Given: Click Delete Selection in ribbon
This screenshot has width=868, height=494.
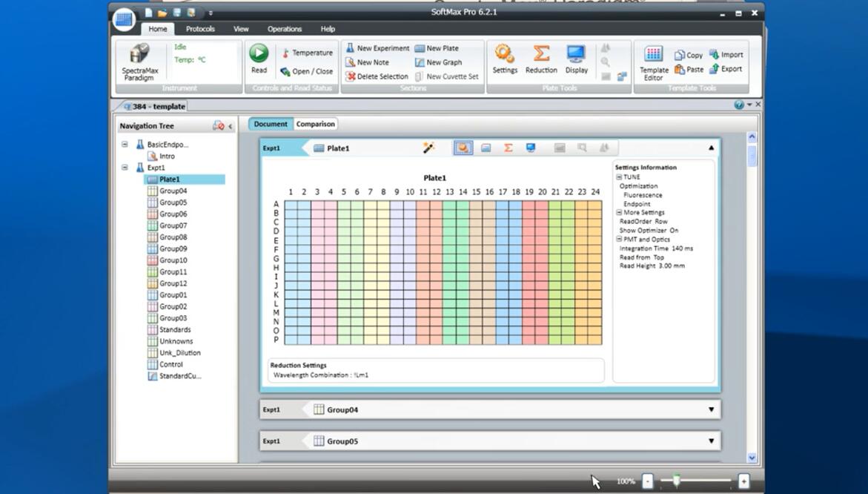Looking at the screenshot, I should (x=377, y=76).
